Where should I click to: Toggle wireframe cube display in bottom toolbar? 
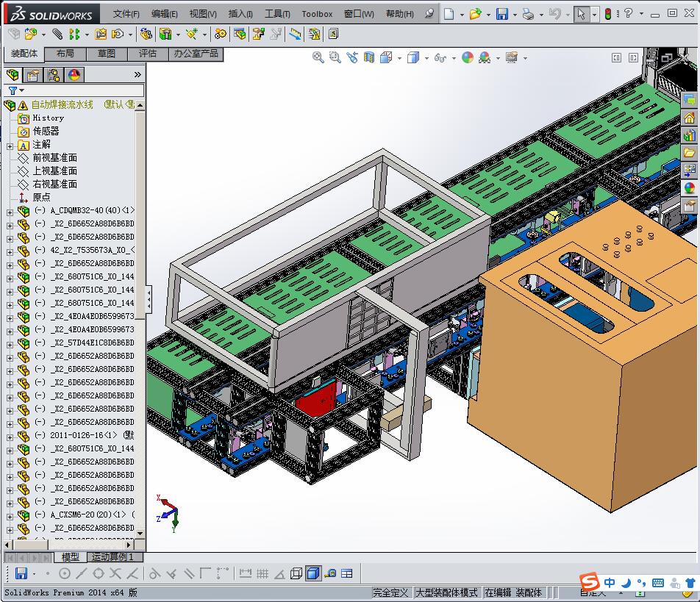click(x=296, y=573)
